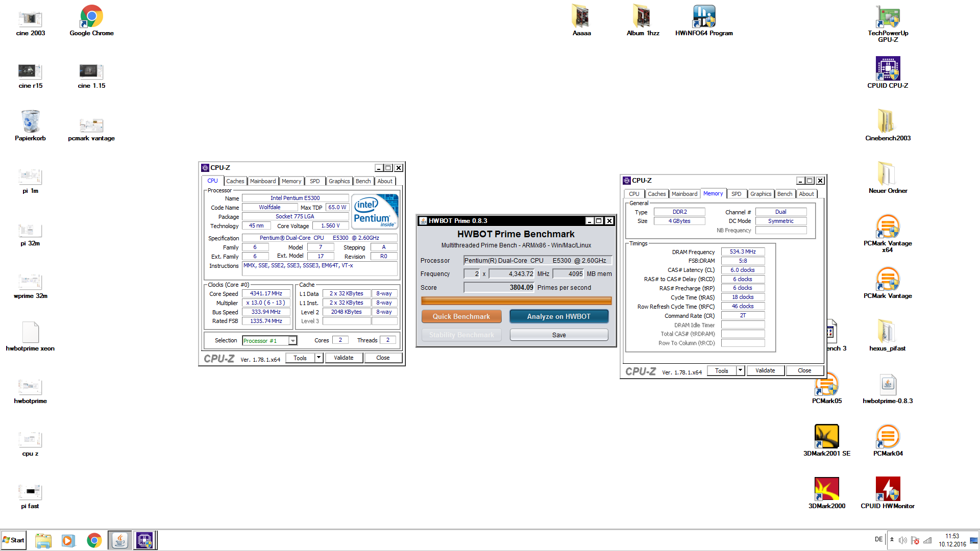Open the Tools dropdown arrow in right CPU-Z
The height and width of the screenshot is (551, 980).
pos(741,370)
